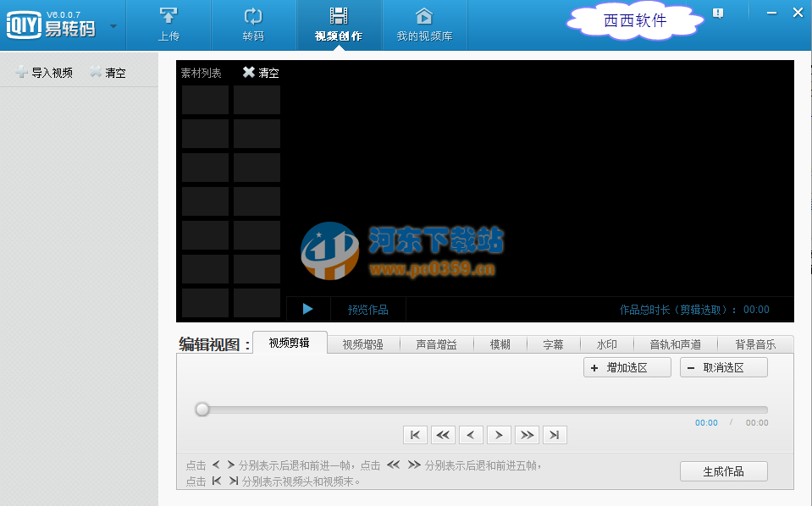Open the 背景音乐 tab
The height and width of the screenshot is (506, 812).
pyautogui.click(x=753, y=344)
